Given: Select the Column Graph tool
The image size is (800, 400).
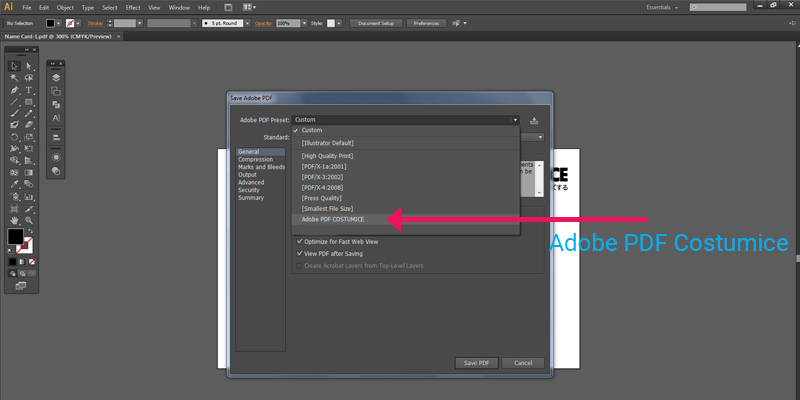Looking at the screenshot, I should (x=29, y=197).
